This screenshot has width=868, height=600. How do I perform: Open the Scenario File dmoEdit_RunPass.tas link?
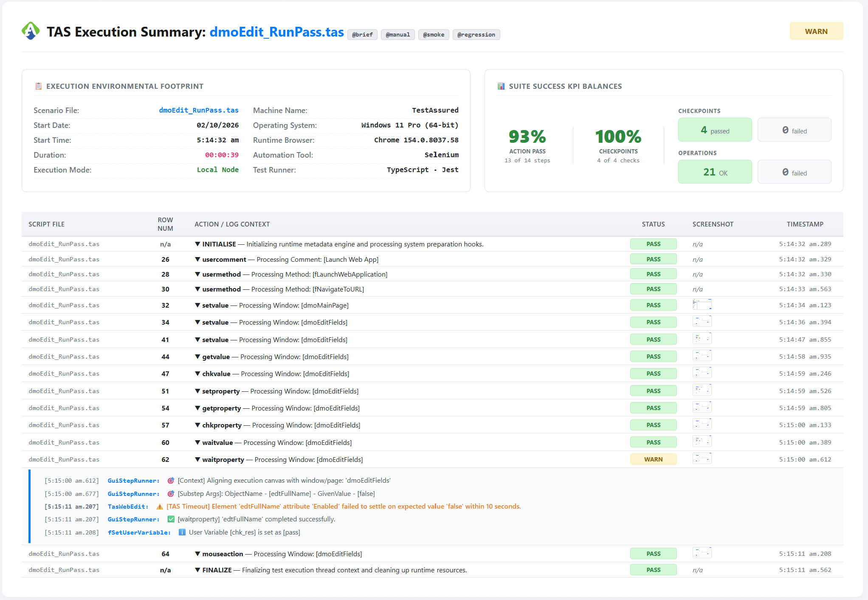coord(199,110)
